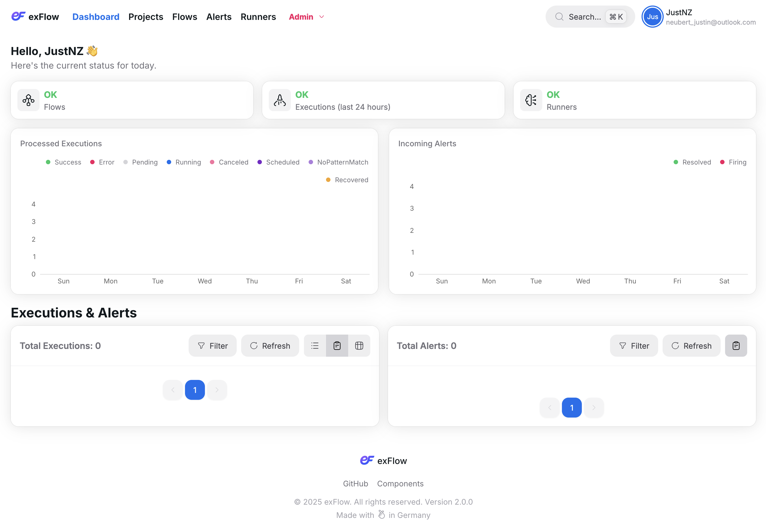The width and height of the screenshot is (766, 532).
Task: Select executions card view icon
Action: coord(337,346)
